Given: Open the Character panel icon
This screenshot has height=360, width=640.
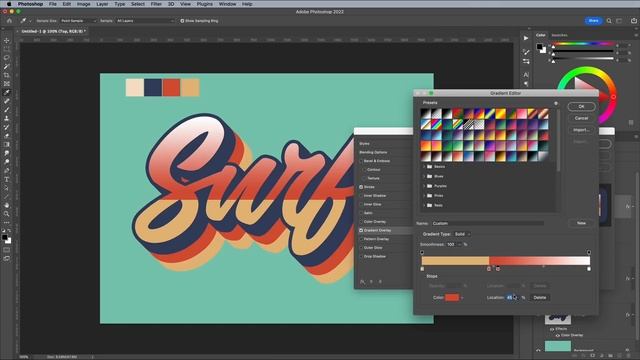Looking at the screenshot, I should [526, 75].
